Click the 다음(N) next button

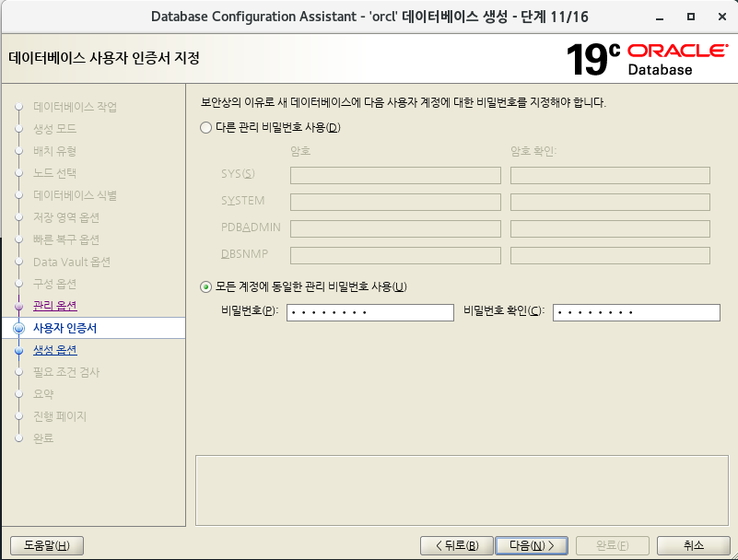532,546
